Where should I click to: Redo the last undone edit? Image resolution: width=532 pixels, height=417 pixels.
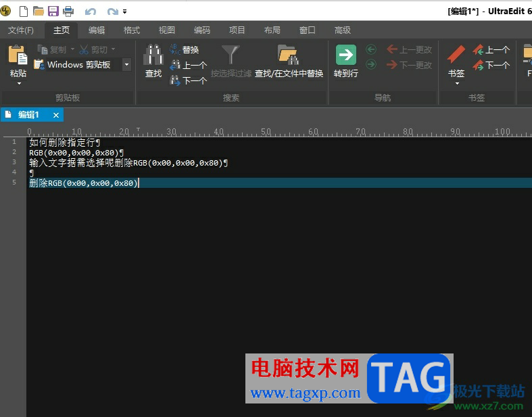click(x=112, y=12)
